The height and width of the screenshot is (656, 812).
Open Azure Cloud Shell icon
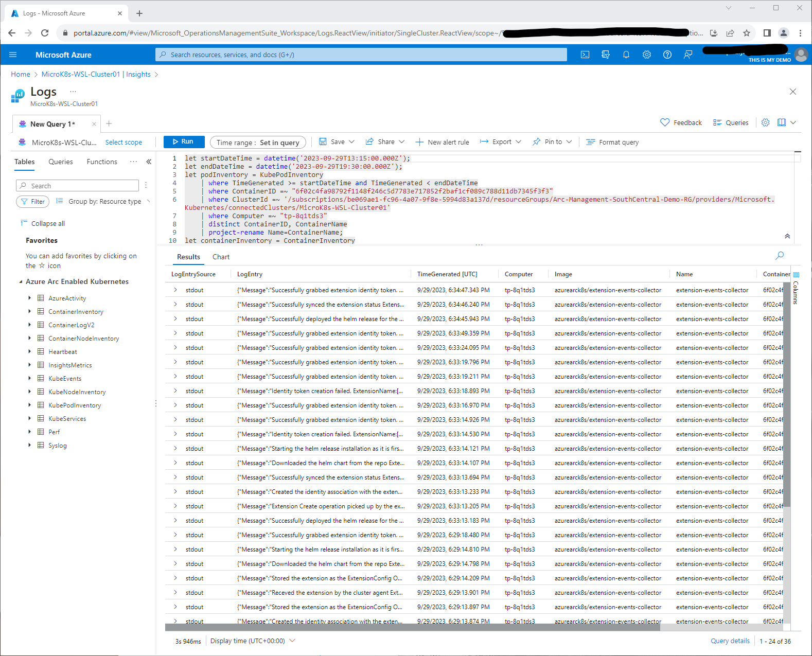coord(585,55)
